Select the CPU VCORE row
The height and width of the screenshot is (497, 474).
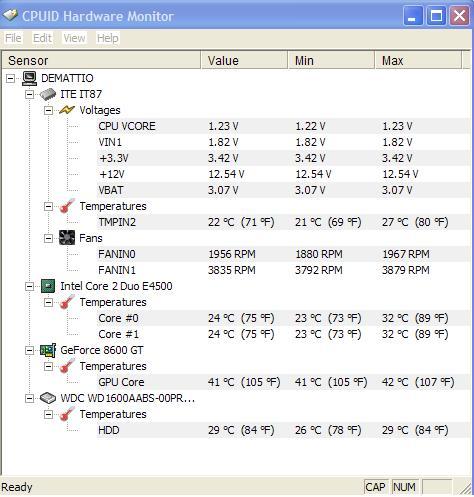283,126
